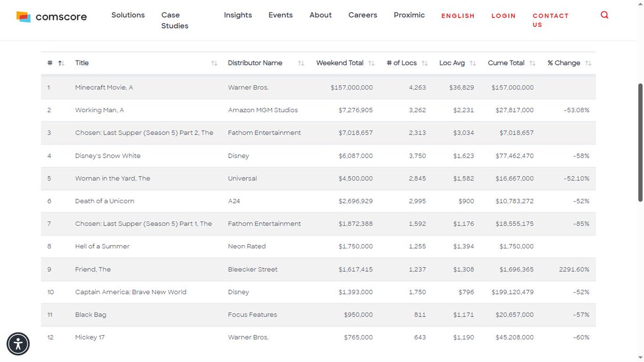The image size is (644, 362).
Task: Click the ENGLISH language link
Action: [458, 16]
